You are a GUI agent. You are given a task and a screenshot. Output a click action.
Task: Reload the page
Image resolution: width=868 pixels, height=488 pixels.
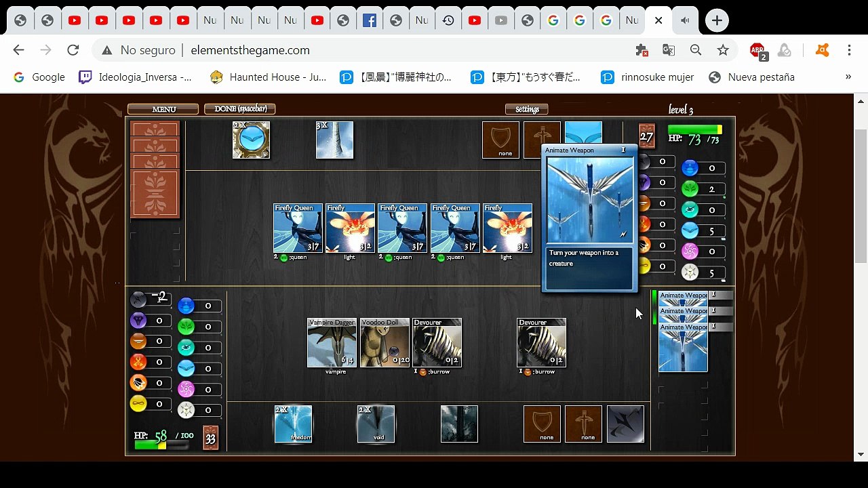[73, 50]
